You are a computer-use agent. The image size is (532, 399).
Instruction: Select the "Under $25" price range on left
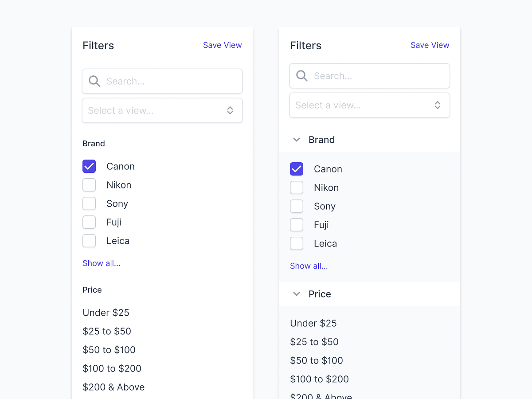pyautogui.click(x=106, y=313)
